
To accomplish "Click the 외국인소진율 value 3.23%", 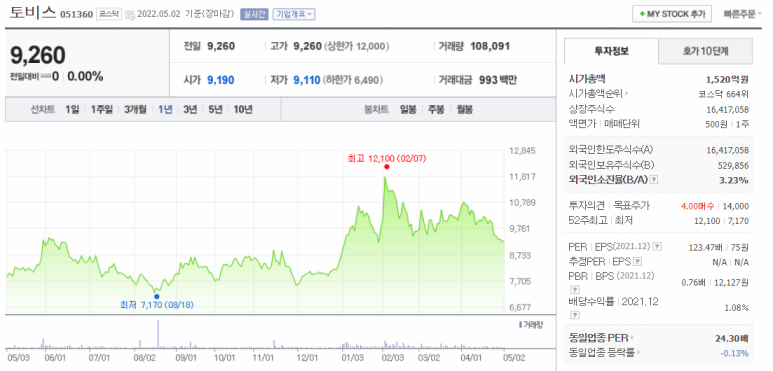I will 733,180.
